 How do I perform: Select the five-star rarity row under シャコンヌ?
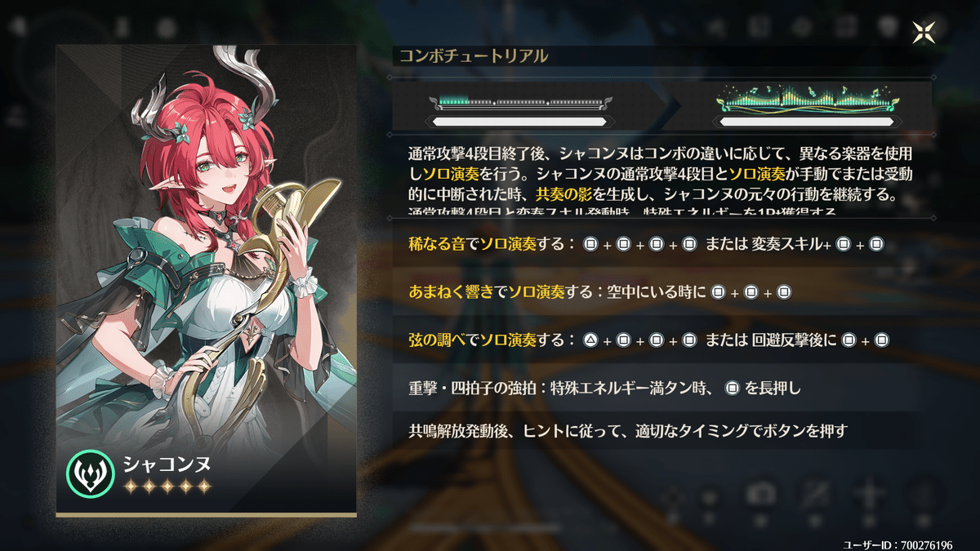(167, 487)
